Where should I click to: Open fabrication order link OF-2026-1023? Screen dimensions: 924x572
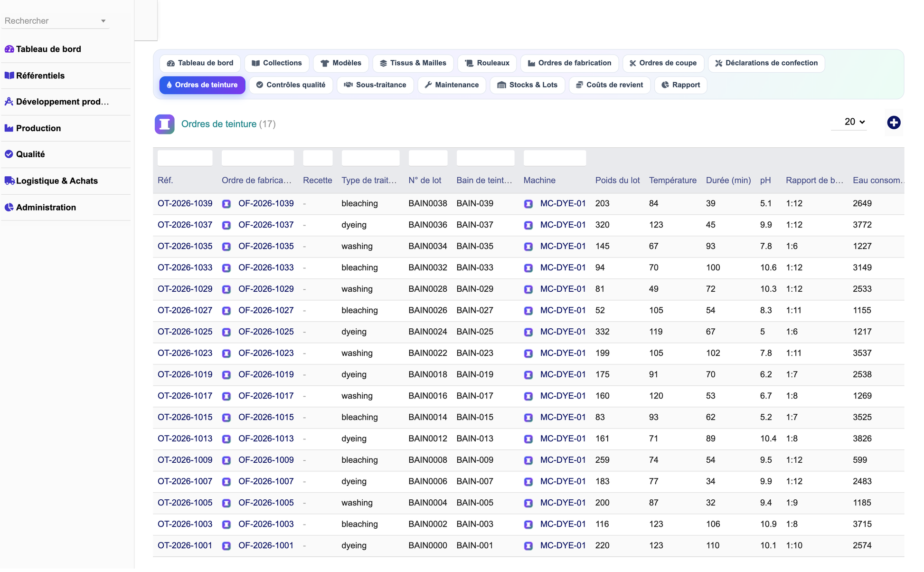tap(266, 353)
